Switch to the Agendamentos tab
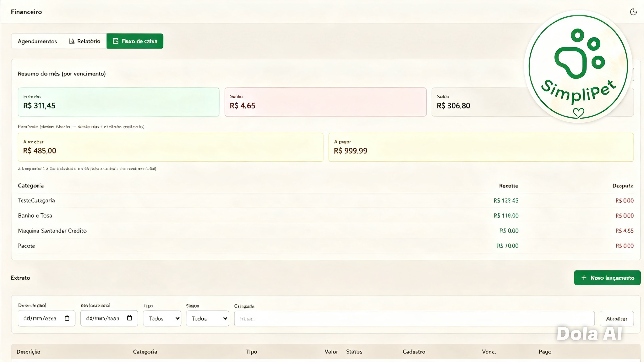This screenshot has width=644, height=362. pos(37,41)
